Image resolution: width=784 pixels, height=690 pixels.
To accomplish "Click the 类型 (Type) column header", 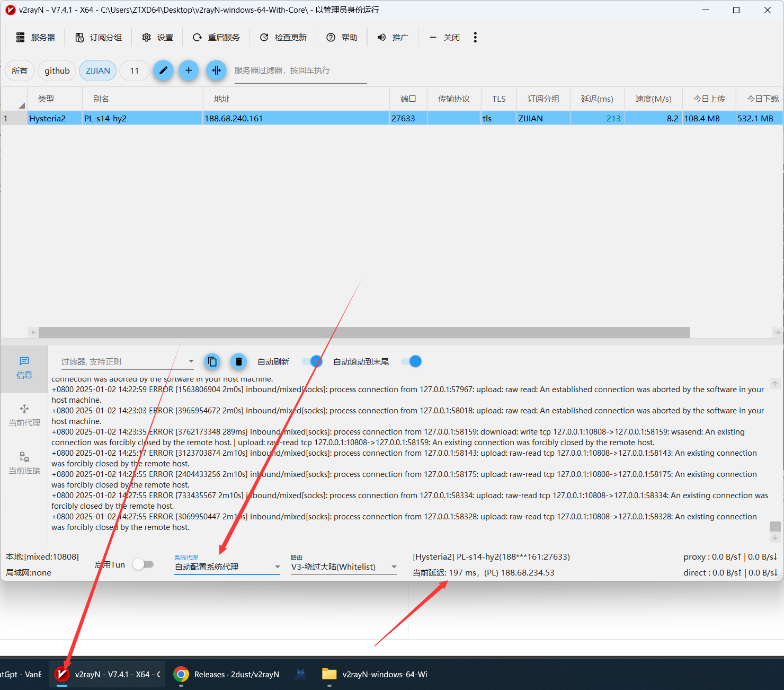I will 55,99.
